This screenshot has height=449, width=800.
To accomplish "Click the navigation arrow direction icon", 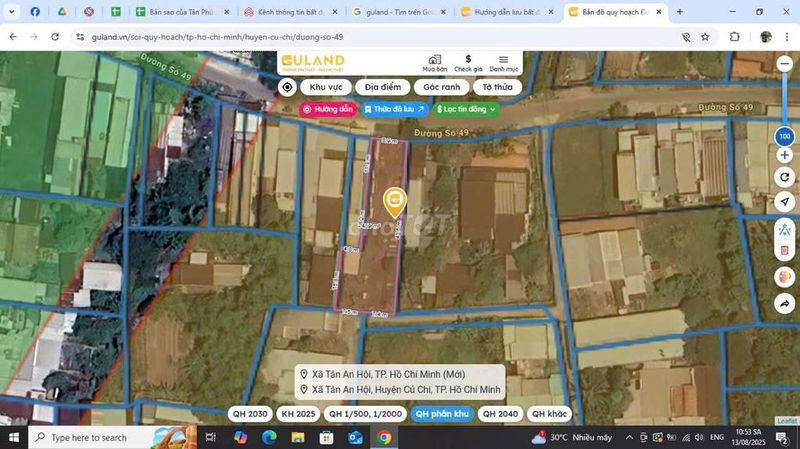I will 785,202.
